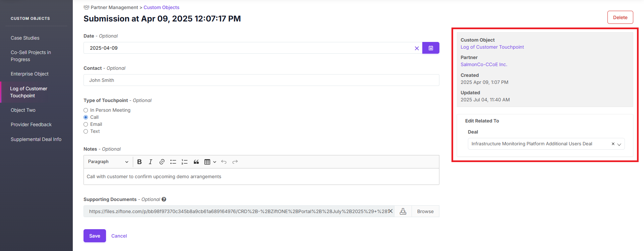Open Provider Feedback object
Viewport: 644px width, 251px height.
[31, 124]
